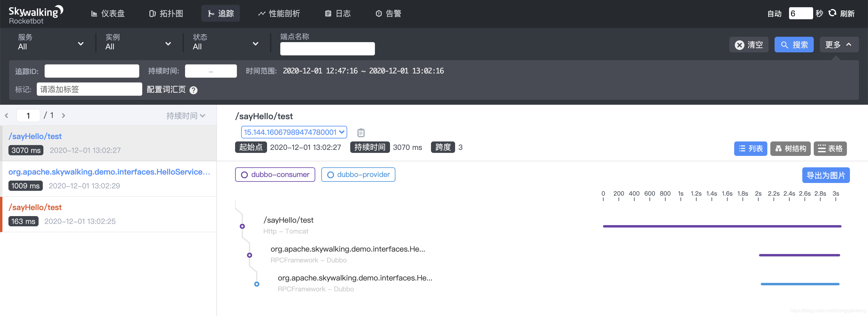Click the short purple Dubbo span bar
The height and width of the screenshot is (316, 868).
tap(799, 255)
